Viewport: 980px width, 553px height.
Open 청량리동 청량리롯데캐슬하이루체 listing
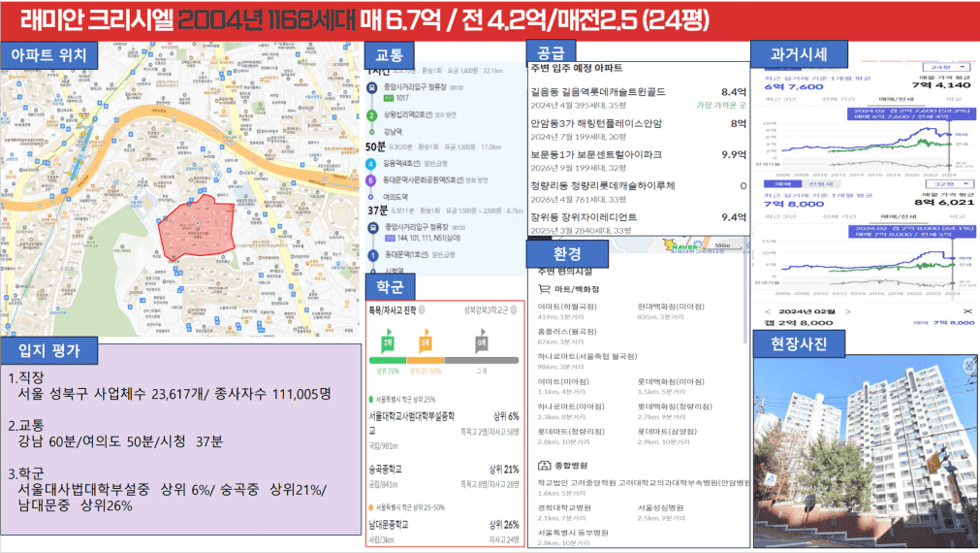coord(638,192)
